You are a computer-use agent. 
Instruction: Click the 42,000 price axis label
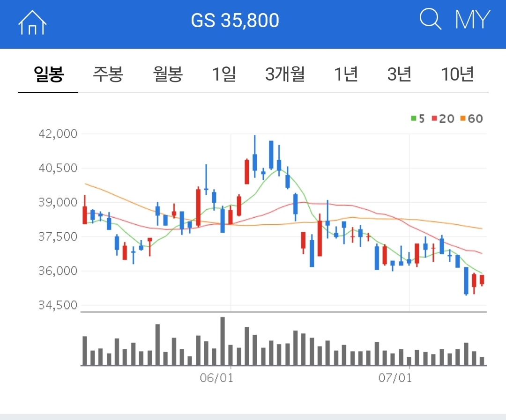coord(58,133)
